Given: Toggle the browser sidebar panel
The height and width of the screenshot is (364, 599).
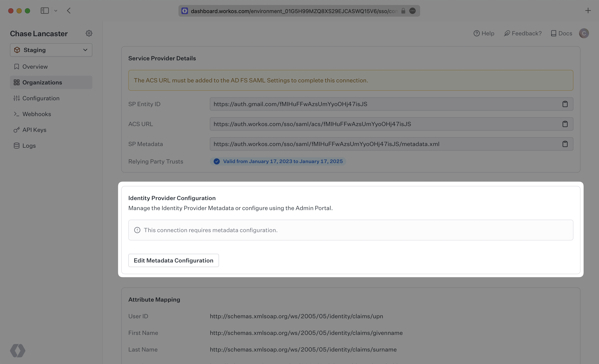Looking at the screenshot, I should 45,10.
